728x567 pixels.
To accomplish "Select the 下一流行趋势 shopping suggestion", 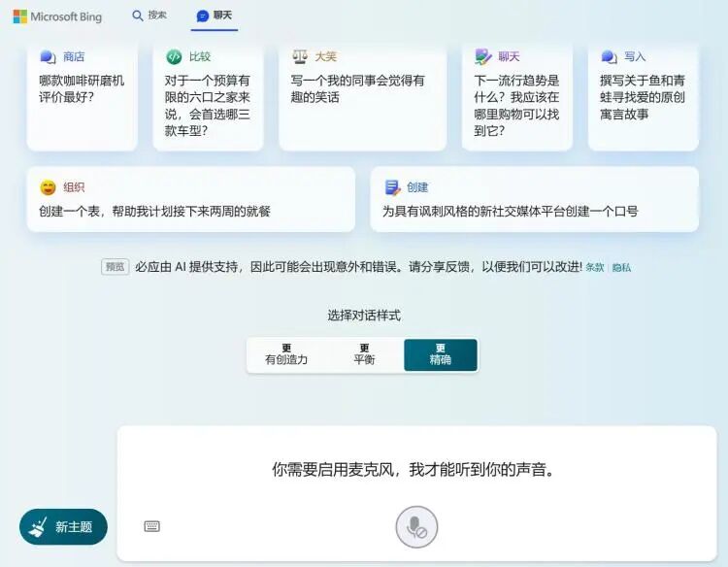I will coord(517,96).
